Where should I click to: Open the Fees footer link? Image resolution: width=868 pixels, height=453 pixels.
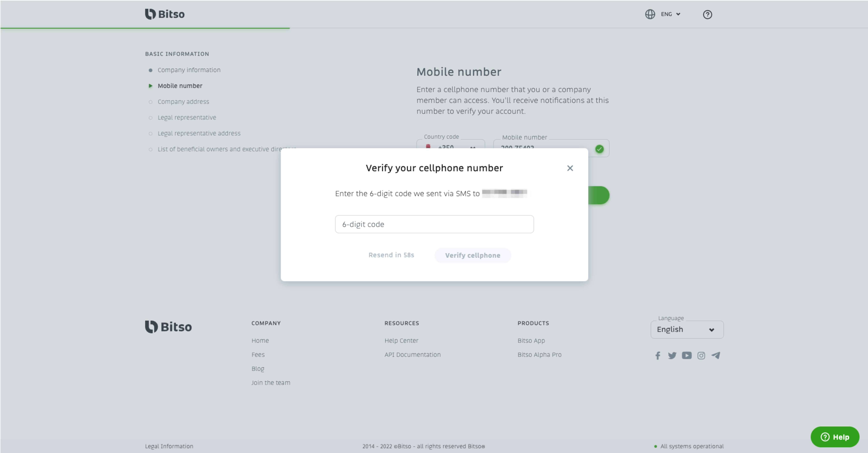(258, 354)
